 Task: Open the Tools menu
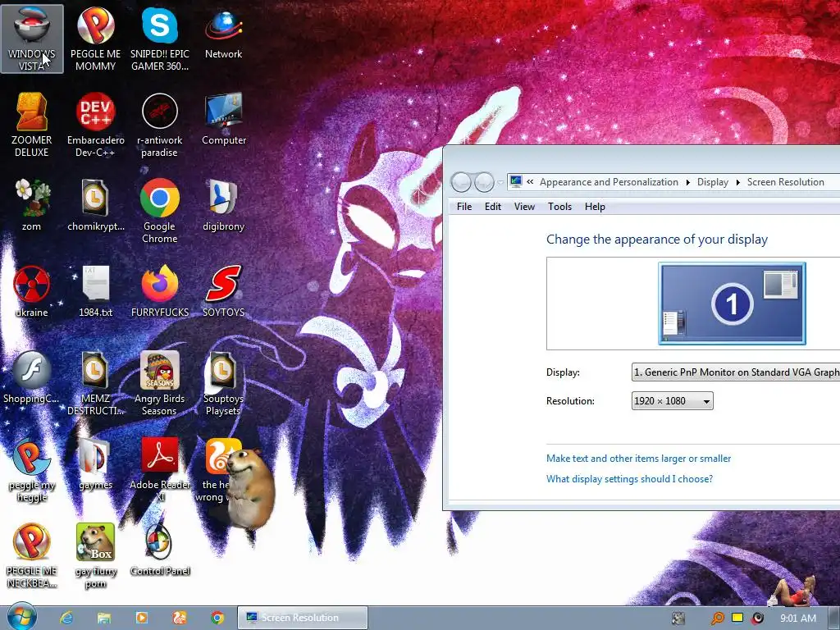(559, 207)
